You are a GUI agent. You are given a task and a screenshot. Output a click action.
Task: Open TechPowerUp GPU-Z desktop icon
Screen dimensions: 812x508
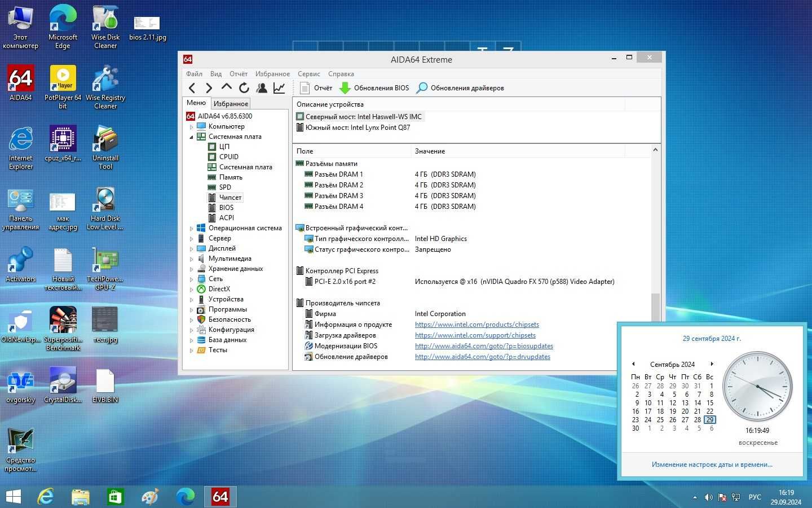tap(105, 268)
